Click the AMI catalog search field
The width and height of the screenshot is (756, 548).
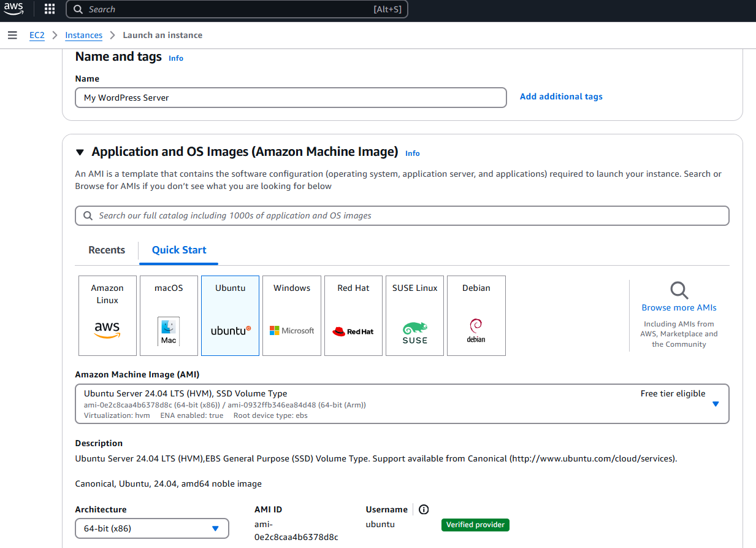(402, 215)
